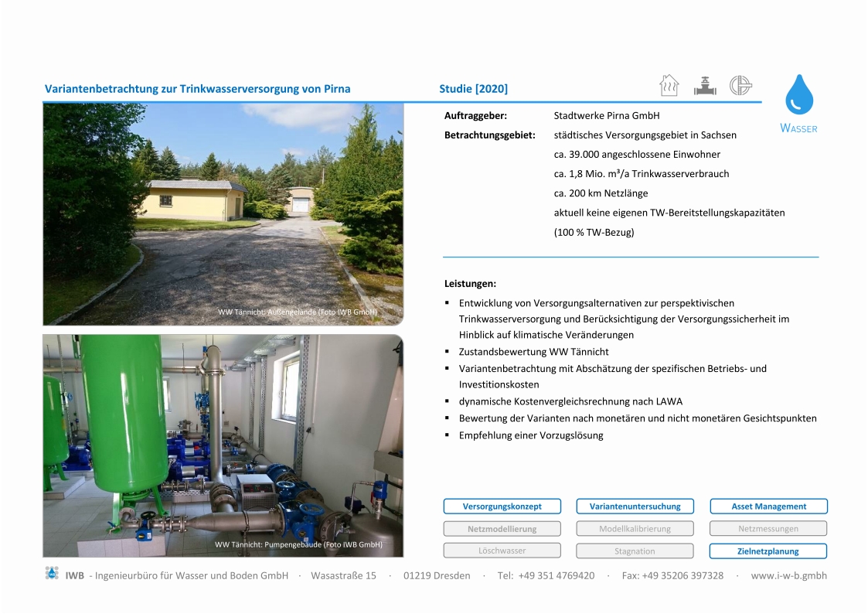Click the Netzmessungen tag
The height and width of the screenshot is (614, 868).
click(768, 529)
